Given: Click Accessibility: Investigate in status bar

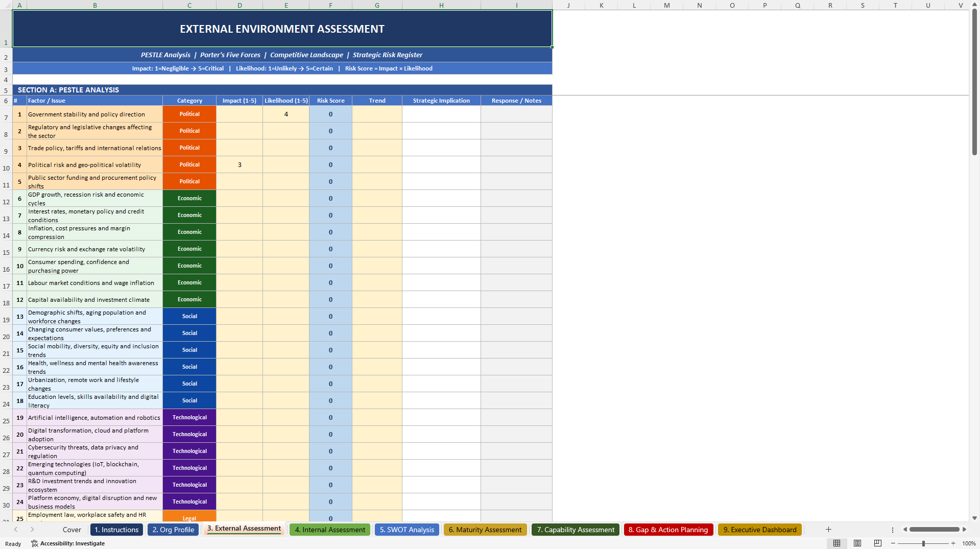Looking at the screenshot, I should pyautogui.click(x=68, y=543).
